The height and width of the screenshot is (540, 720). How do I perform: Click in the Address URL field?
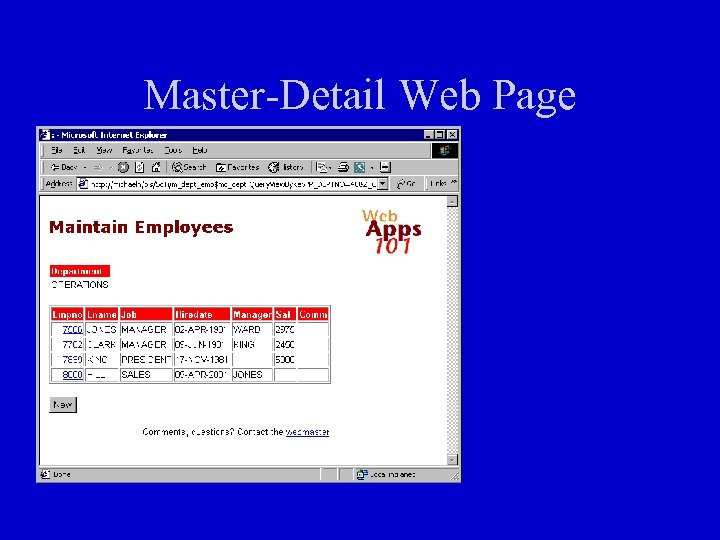(233, 184)
